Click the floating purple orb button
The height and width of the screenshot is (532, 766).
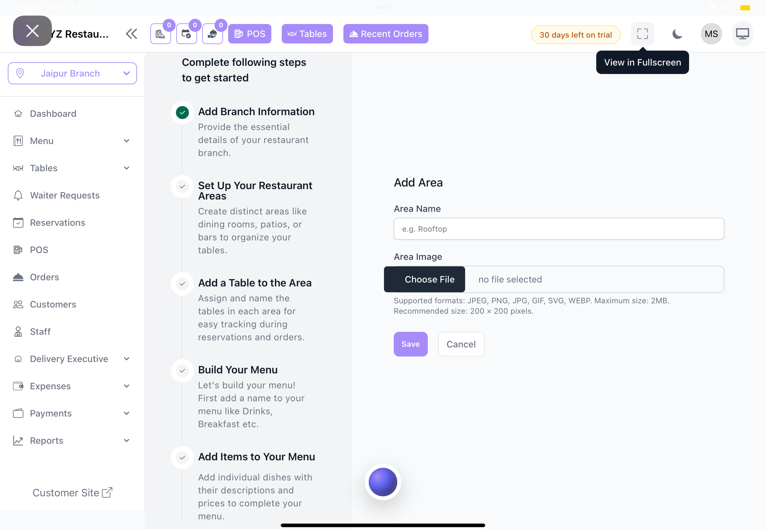(383, 482)
